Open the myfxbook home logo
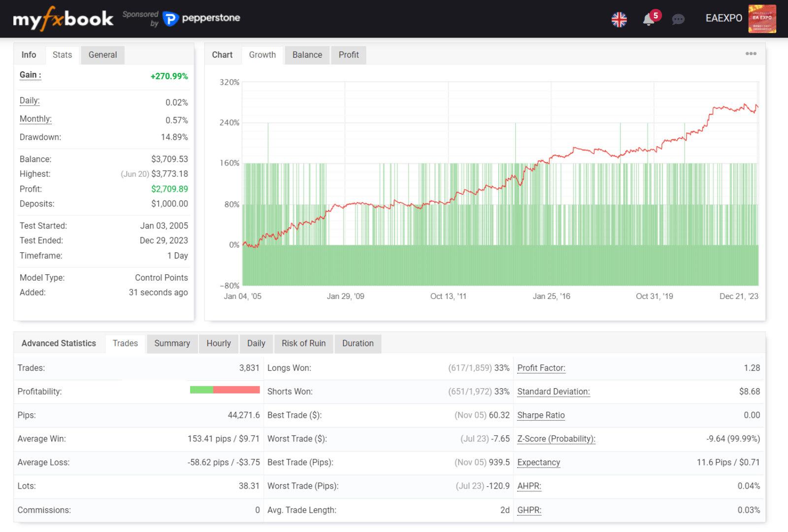This screenshot has width=788, height=532. tap(63, 19)
